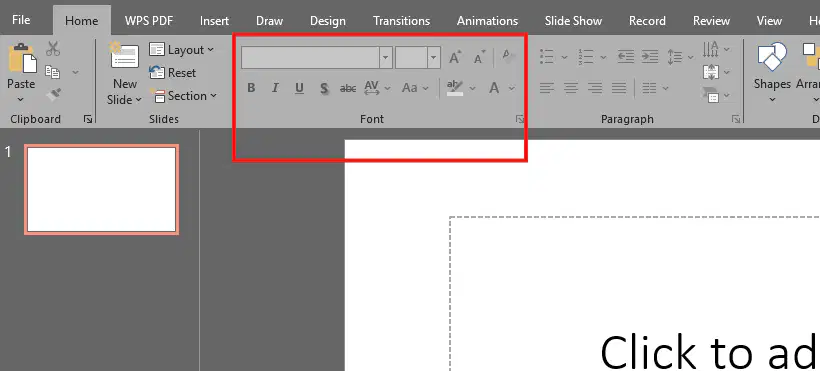Open the File menu
This screenshot has width=820, height=371.
(21, 20)
